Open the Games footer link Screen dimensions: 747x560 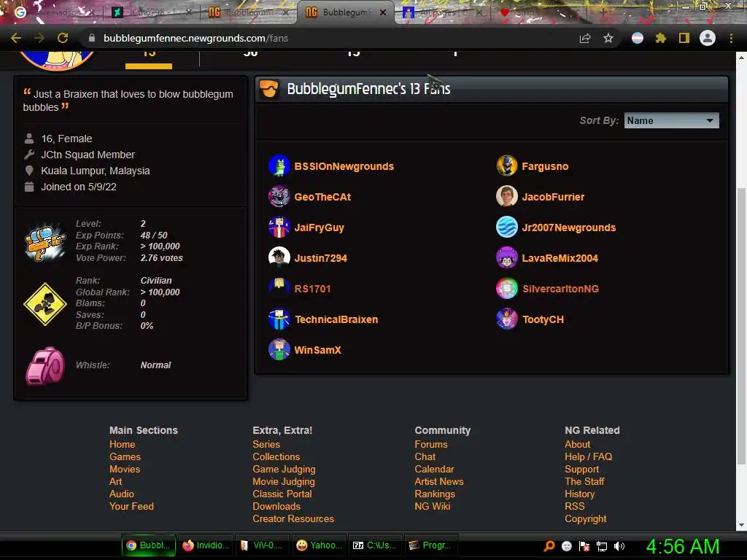(x=125, y=456)
